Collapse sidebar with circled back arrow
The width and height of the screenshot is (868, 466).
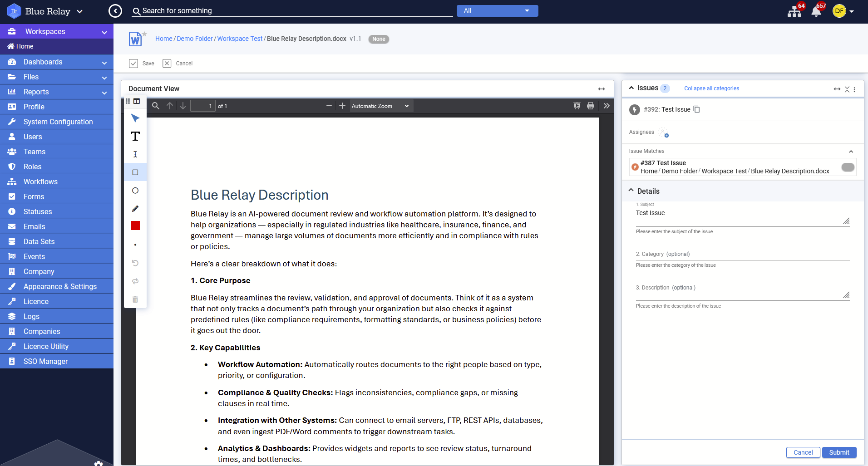[115, 11]
